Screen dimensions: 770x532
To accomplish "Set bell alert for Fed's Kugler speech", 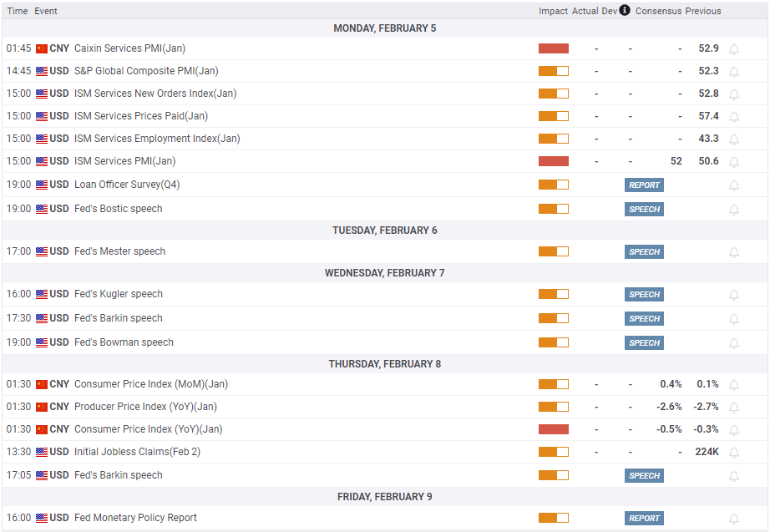I will [733, 295].
